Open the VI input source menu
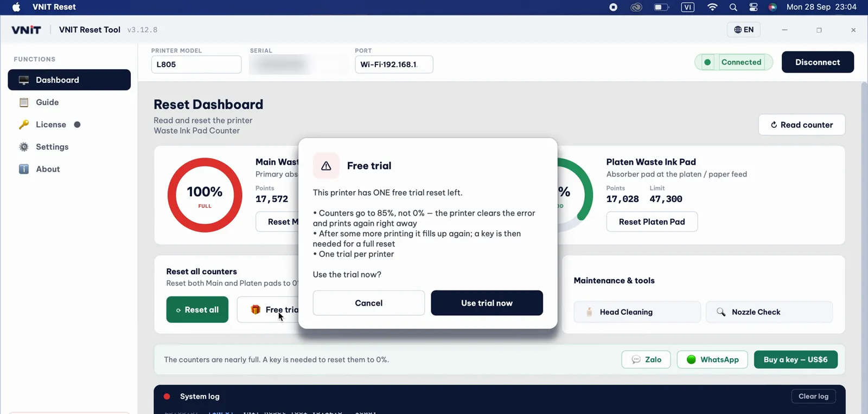Screen dimensions: 868x414 pos(687,7)
